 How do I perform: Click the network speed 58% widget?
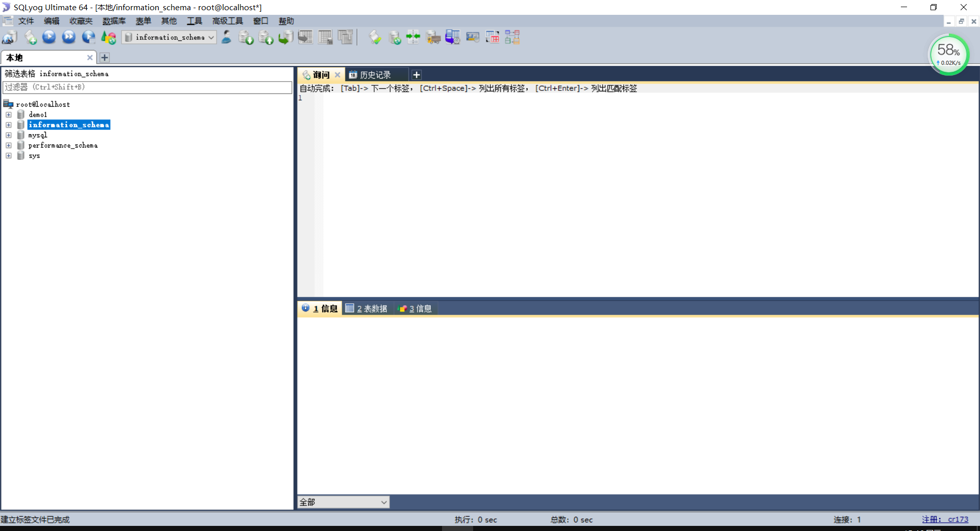tap(949, 54)
